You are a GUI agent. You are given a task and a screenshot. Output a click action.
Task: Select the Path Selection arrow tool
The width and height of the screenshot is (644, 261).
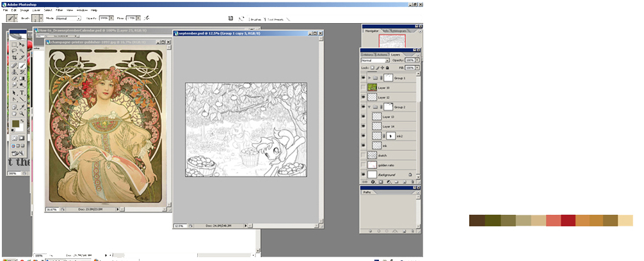point(14,92)
